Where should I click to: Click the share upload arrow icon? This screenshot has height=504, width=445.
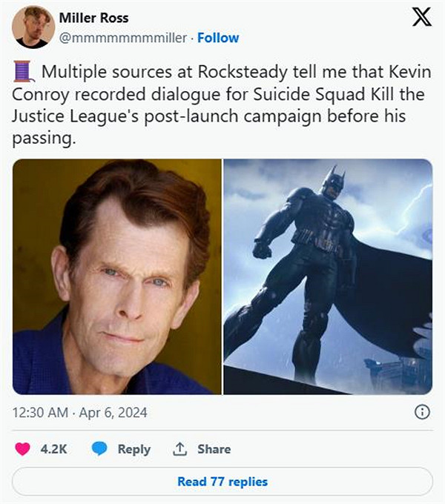[179, 449]
